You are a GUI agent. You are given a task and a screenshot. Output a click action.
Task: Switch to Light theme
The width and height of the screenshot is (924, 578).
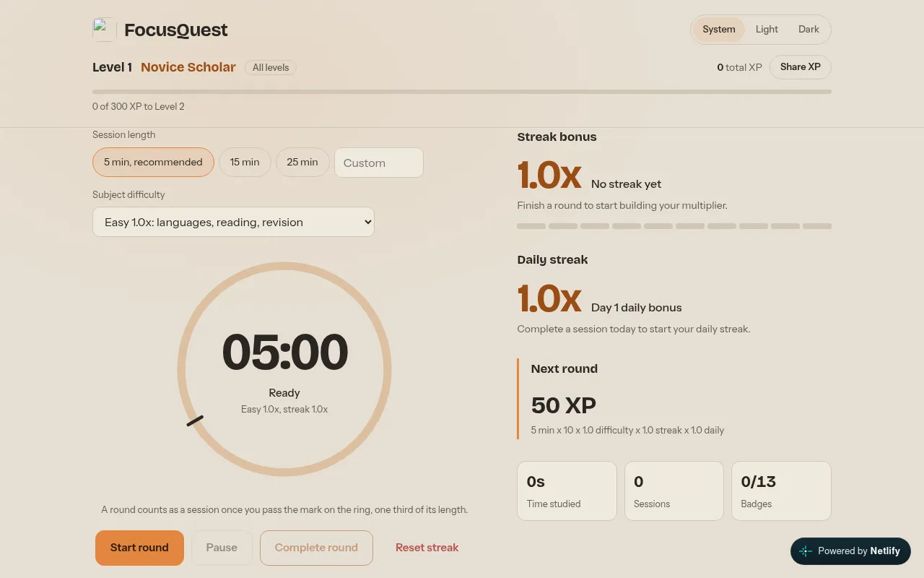(x=767, y=30)
